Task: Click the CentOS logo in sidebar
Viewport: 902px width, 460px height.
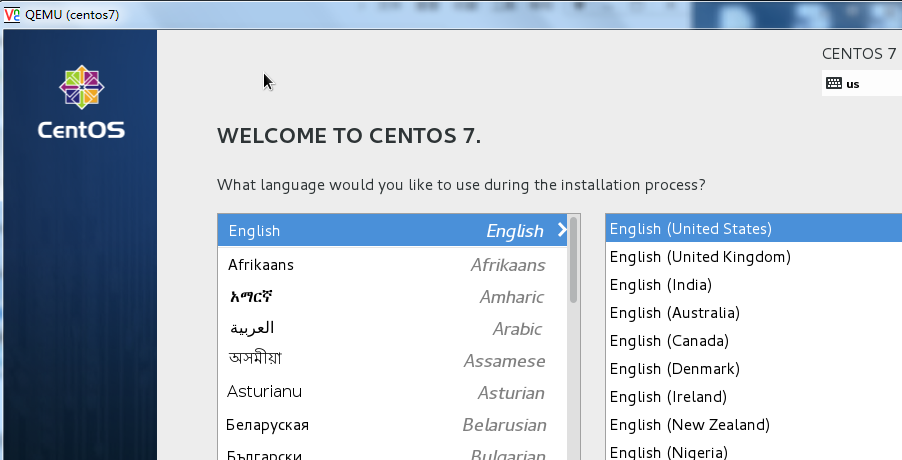Action: (81, 102)
